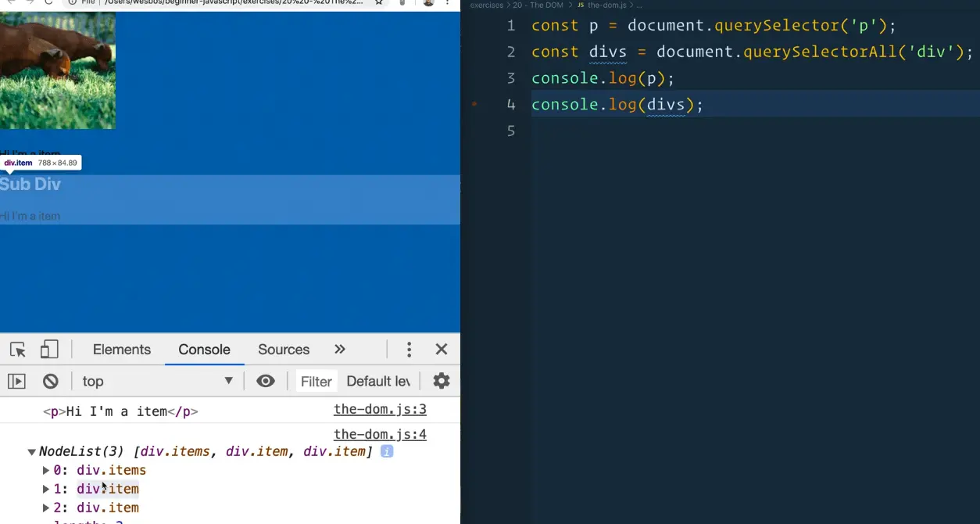The height and width of the screenshot is (524, 980).
Task: Switch to the Sources tab
Action: 283,349
